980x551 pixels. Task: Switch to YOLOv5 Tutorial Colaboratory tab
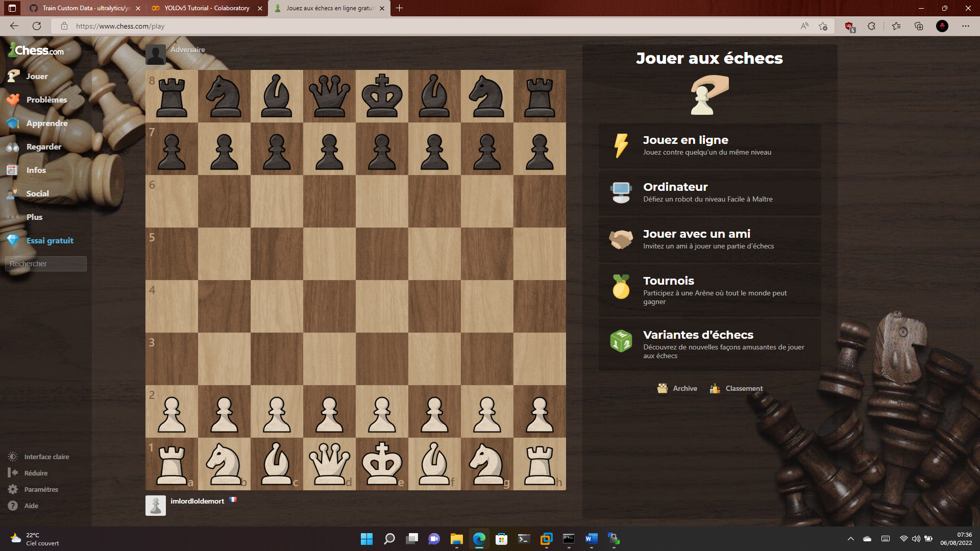pos(206,8)
